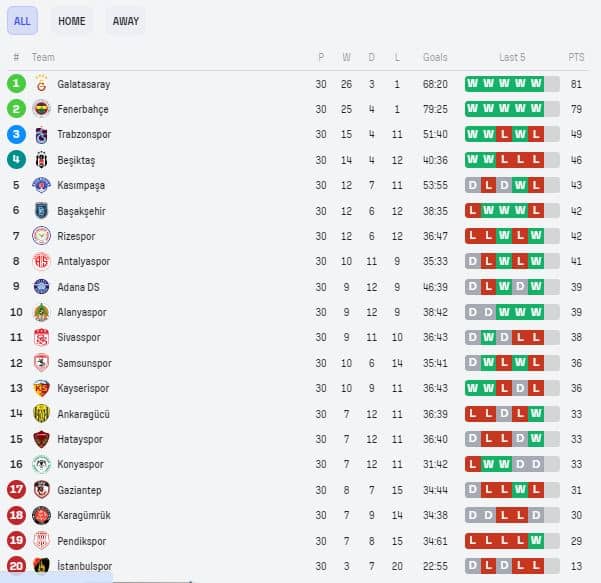Viewport: 601px width, 583px height.
Task: Switch to the AWAY standings tab
Action: pos(126,21)
